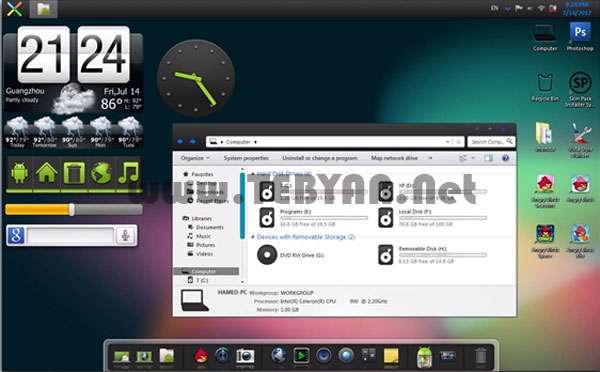Click the Android robot launcher icon
Screen dimensions: 600x372
pyautogui.click(x=19, y=173)
